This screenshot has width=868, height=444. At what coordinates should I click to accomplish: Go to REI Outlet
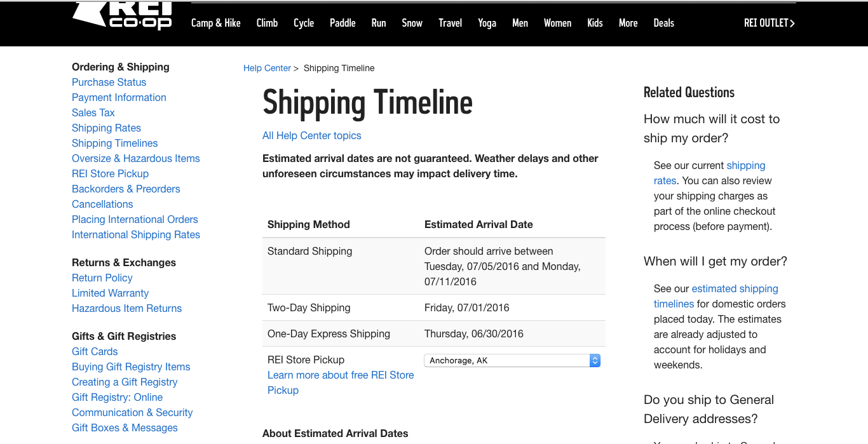[769, 23]
